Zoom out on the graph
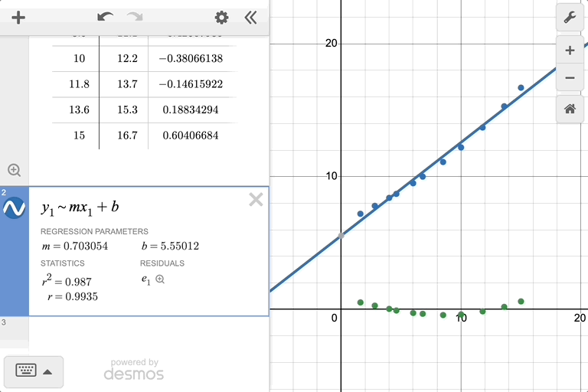This screenshot has width=588, height=392. [x=570, y=78]
